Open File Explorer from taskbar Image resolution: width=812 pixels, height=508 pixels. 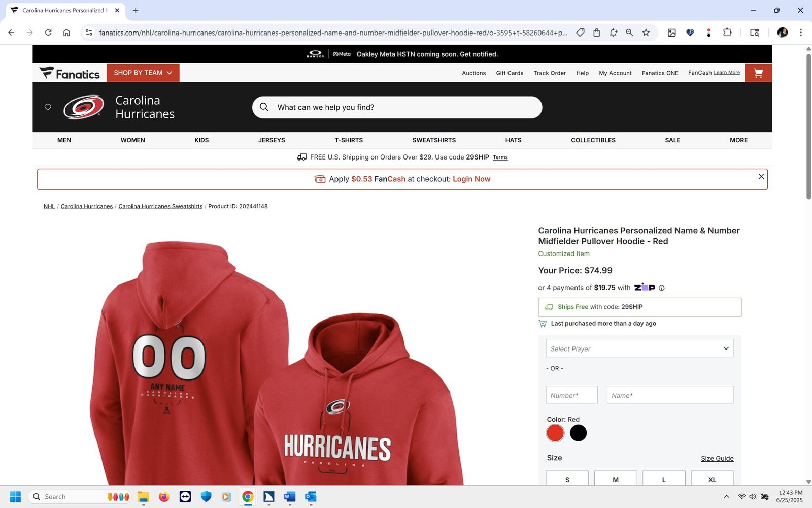coord(143,497)
